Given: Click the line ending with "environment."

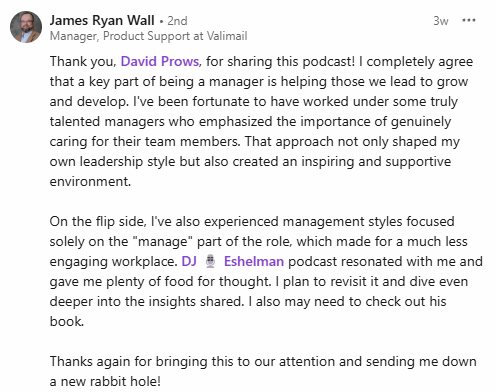Looking at the screenshot, I should [90, 181].
